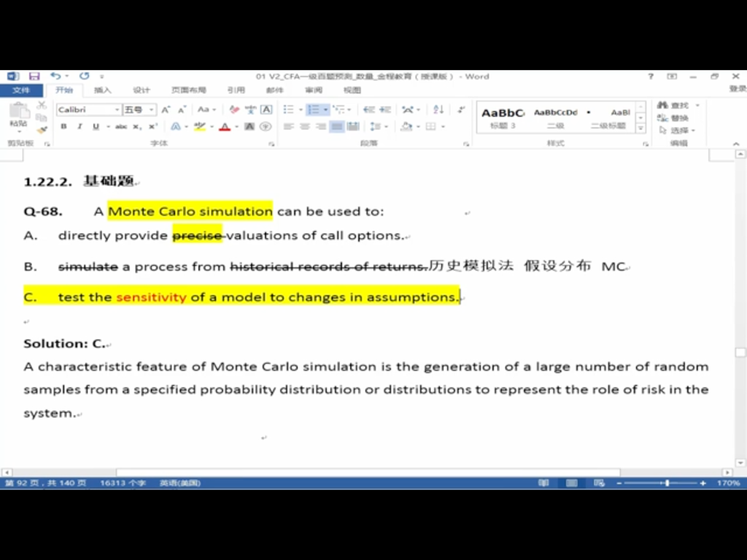Image resolution: width=747 pixels, height=560 pixels.
Task: Switch to the 审阅 Review tab
Action: pyautogui.click(x=314, y=90)
